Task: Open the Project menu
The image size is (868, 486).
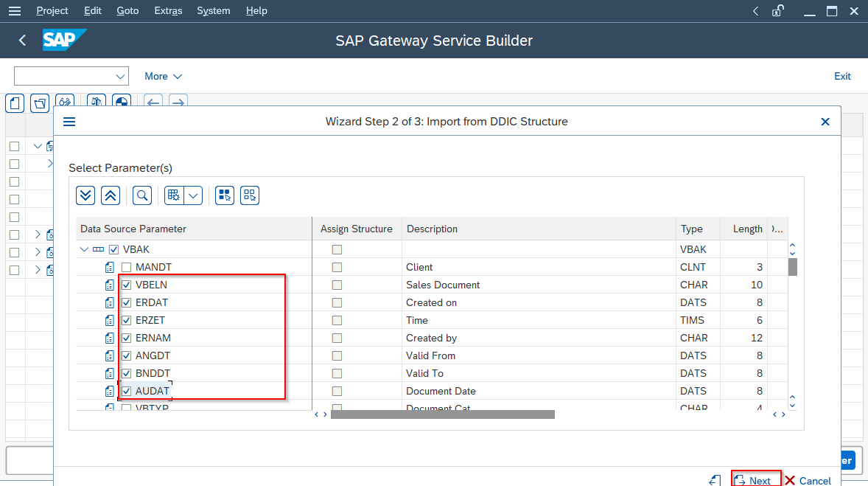Action: click(x=52, y=10)
